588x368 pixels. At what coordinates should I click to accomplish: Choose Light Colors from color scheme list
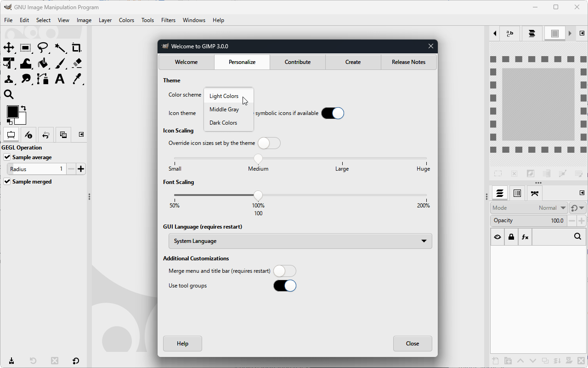(x=229, y=96)
